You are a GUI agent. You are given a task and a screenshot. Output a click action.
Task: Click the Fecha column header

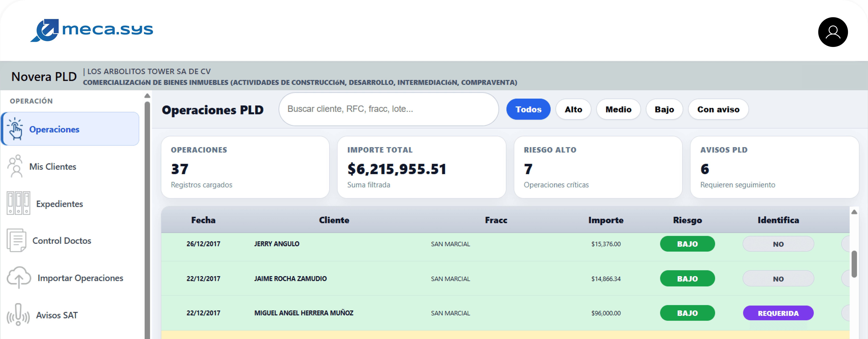[203, 220]
